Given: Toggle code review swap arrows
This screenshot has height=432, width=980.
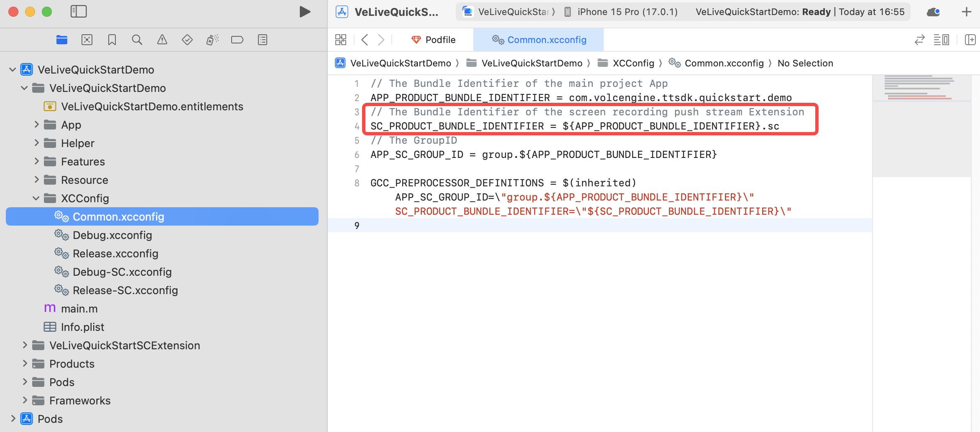Looking at the screenshot, I should [920, 40].
